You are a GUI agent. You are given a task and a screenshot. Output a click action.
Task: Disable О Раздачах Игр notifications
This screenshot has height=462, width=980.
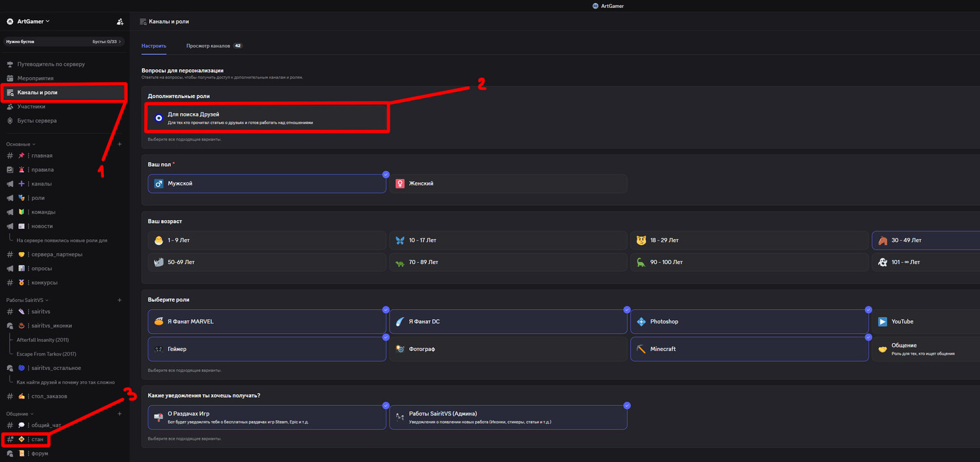click(x=267, y=417)
